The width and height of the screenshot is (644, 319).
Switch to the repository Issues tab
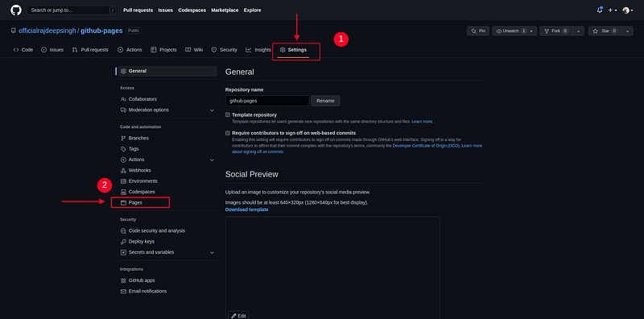point(52,50)
